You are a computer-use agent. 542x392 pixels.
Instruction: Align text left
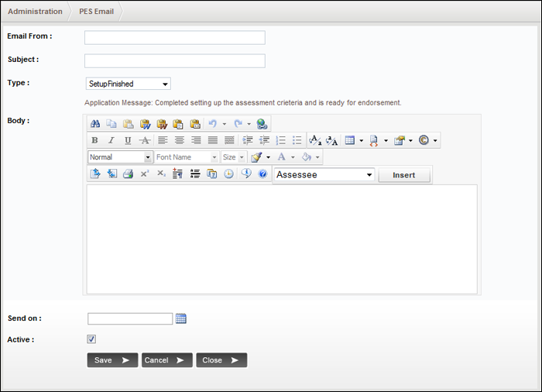pyautogui.click(x=163, y=140)
